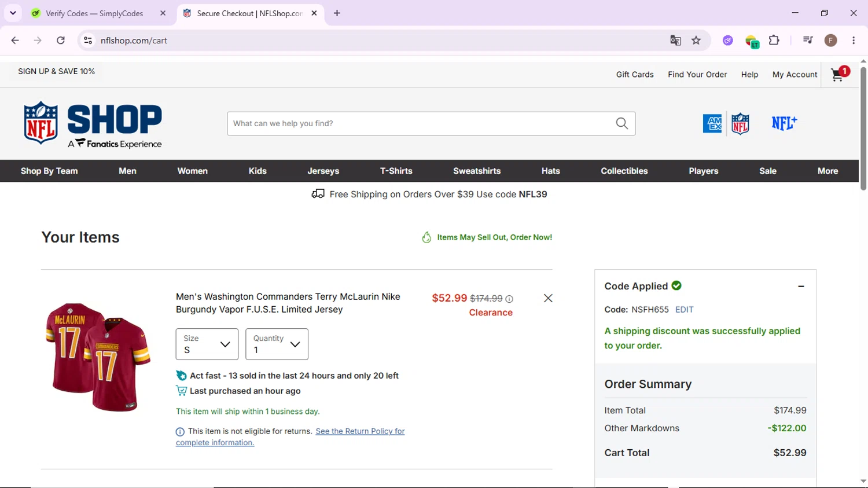
Task: Click the red Clearance label
Action: (491, 313)
